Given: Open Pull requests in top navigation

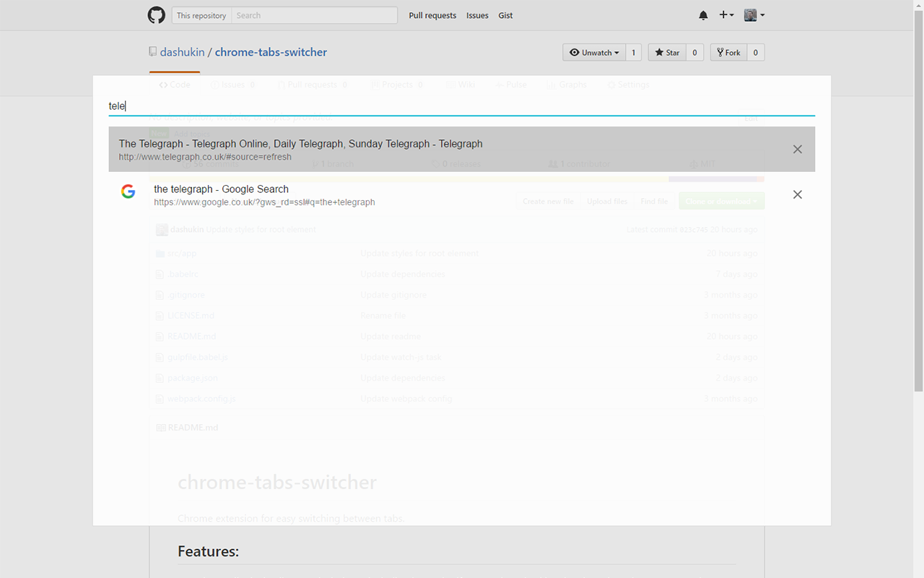Looking at the screenshot, I should [432, 15].
